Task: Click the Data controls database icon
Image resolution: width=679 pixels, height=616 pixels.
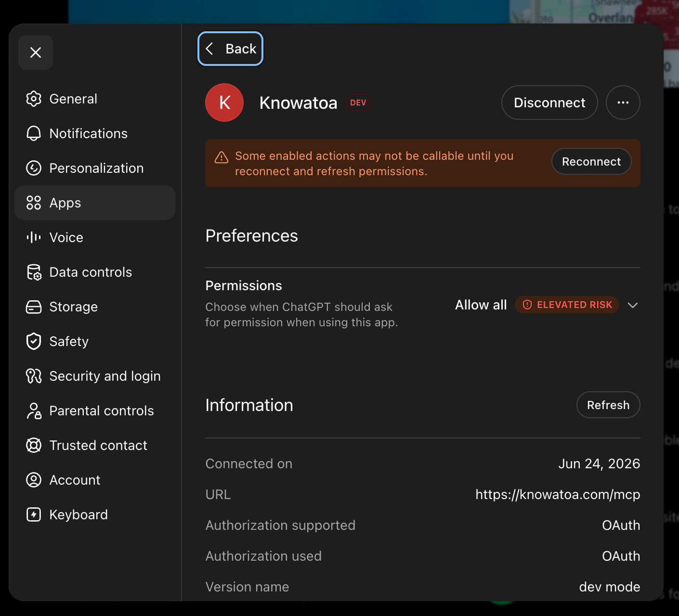Action: (x=34, y=272)
